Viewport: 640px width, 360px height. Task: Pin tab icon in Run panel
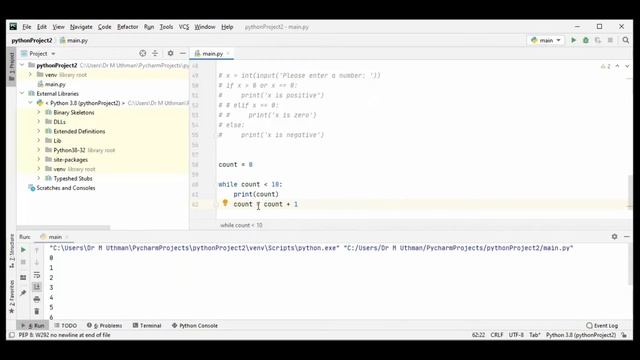[23, 293]
